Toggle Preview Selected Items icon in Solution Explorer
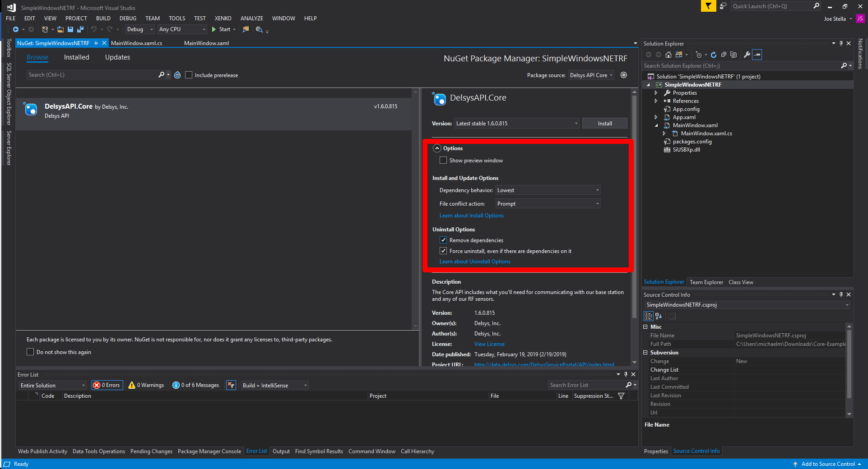This screenshot has height=469, width=868. tap(757, 55)
